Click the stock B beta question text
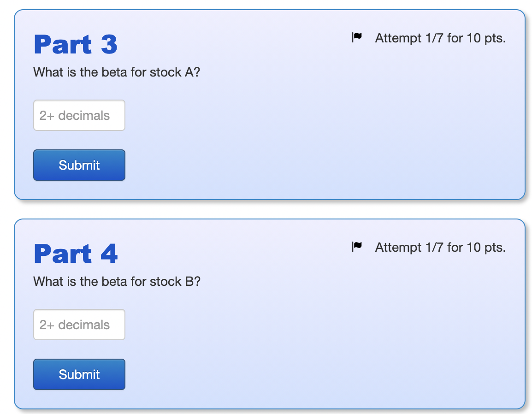 coord(117,282)
